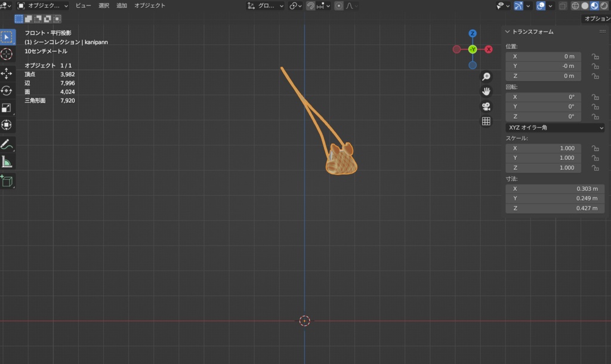This screenshot has width=611, height=364.
Task: Set selection mode to intersect
Action: (57, 18)
